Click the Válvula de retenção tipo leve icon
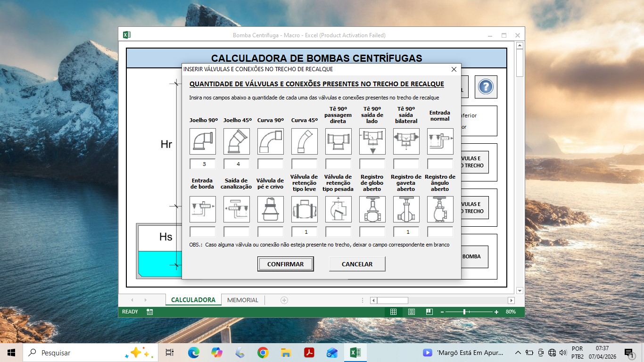The width and height of the screenshot is (644, 362). 305,209
